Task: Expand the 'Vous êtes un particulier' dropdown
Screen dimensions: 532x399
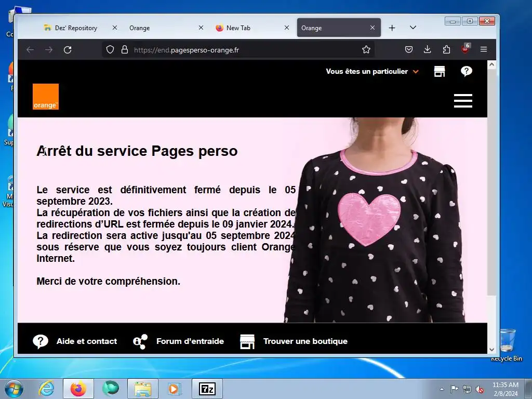Action: point(372,72)
